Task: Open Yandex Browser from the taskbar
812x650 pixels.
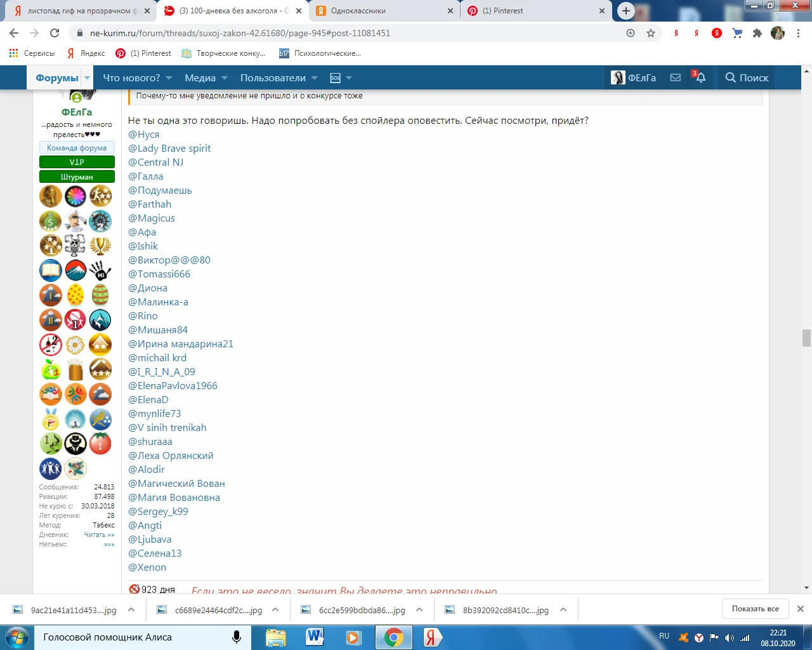Action: pos(433,637)
